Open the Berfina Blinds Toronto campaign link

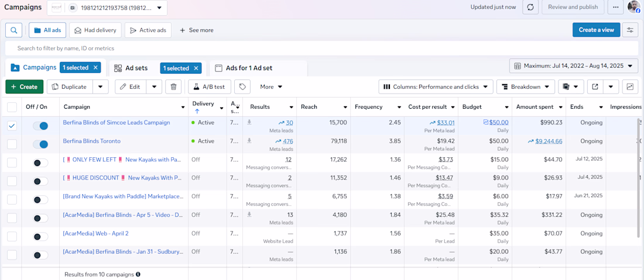point(91,141)
